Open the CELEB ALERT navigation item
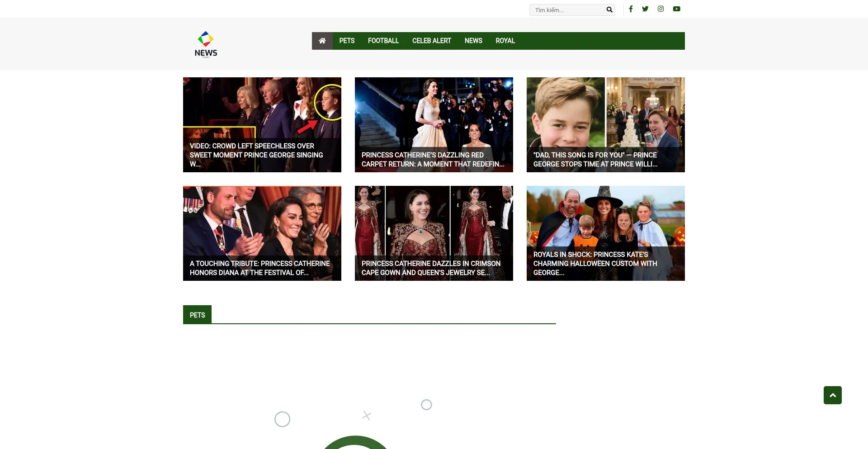 click(x=431, y=41)
